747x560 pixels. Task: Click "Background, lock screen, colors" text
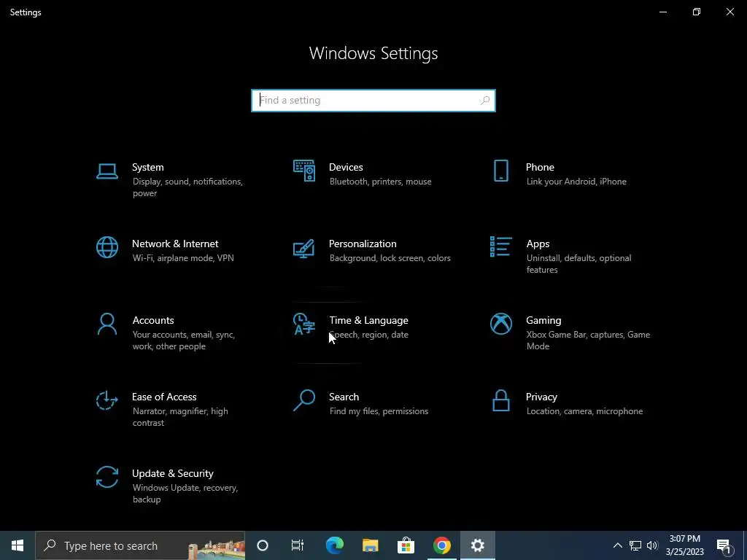(390, 258)
